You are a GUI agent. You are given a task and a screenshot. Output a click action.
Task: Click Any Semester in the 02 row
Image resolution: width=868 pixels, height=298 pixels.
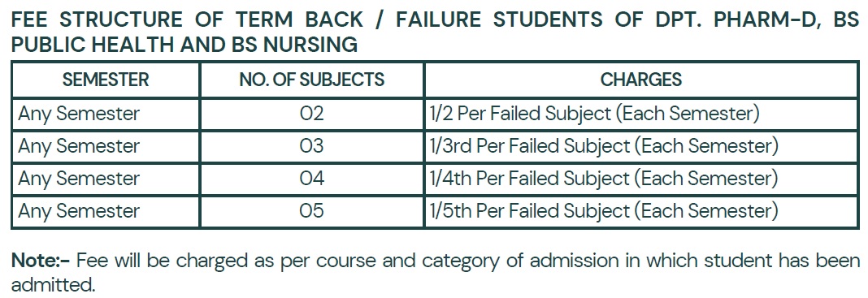(79, 114)
